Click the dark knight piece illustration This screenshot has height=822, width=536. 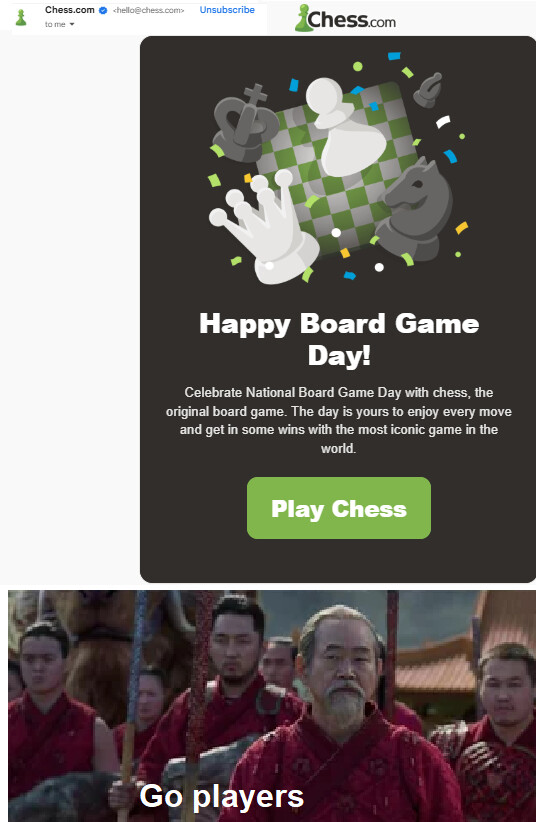(415, 209)
